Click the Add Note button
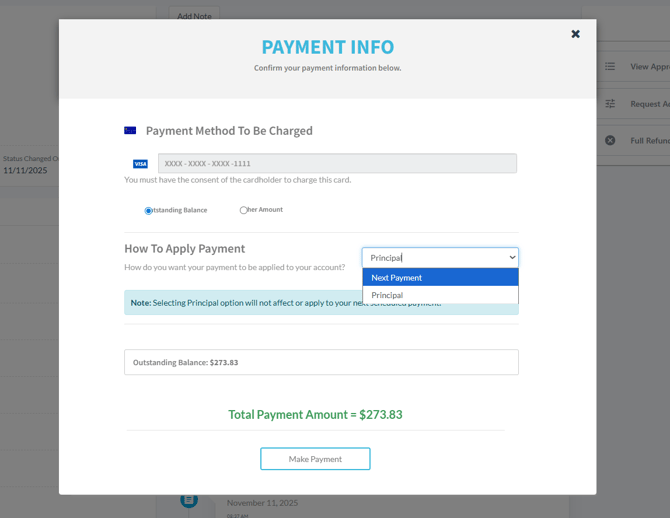This screenshot has width=670, height=518. point(194,16)
